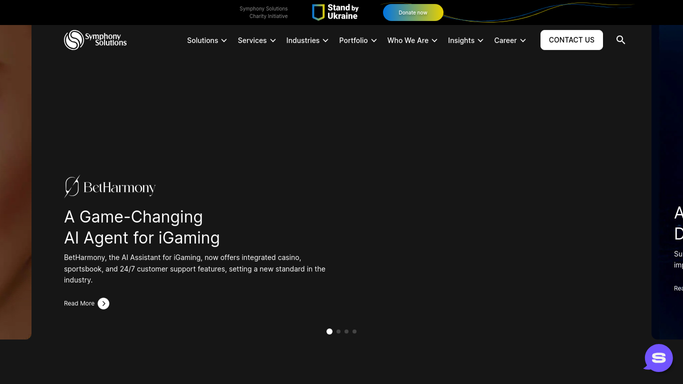Select the fourth carousel dot
Screen dimensions: 683x384
[355, 331]
